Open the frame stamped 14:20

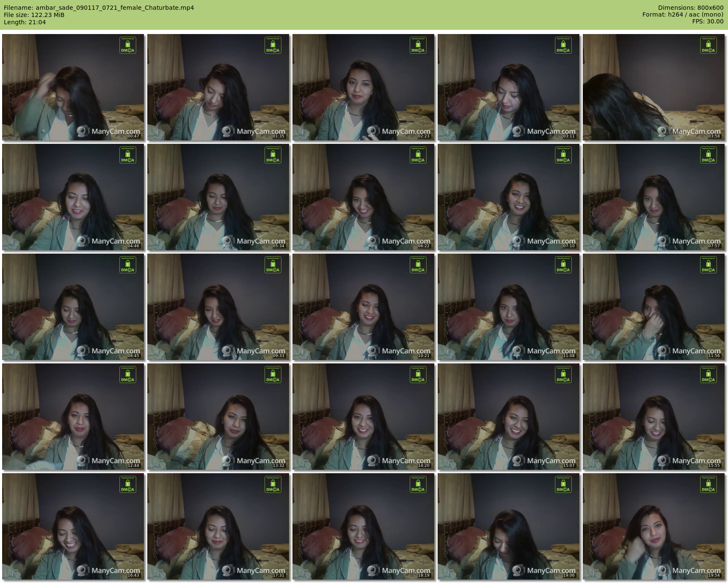tap(364, 417)
